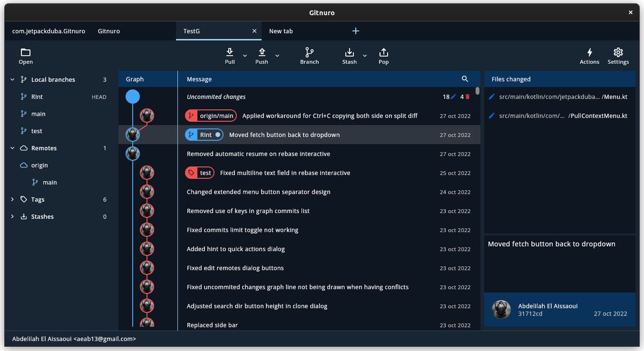Open a repository with the Open icon
The width and height of the screenshot is (644, 351).
point(25,52)
